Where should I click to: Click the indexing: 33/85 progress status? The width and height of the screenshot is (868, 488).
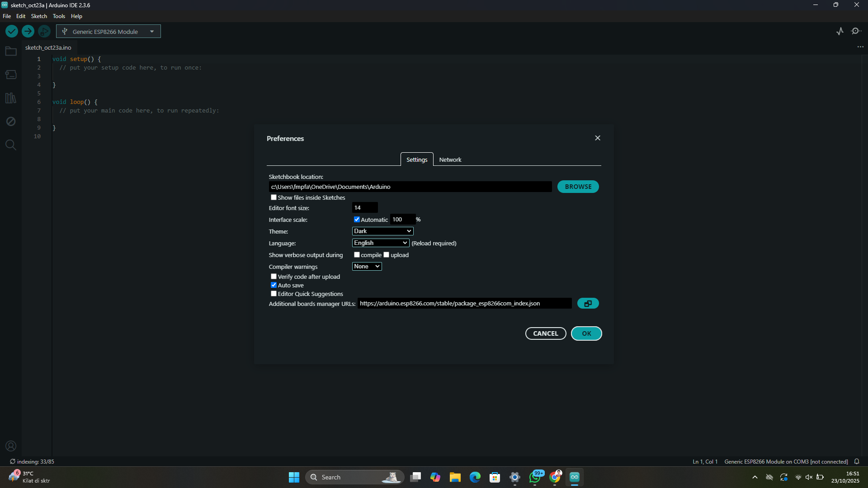pos(32,461)
